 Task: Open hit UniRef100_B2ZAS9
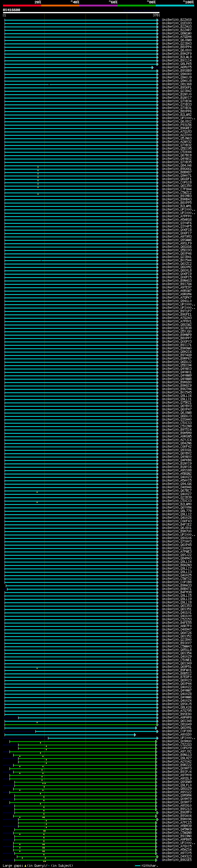click(177, 20)
